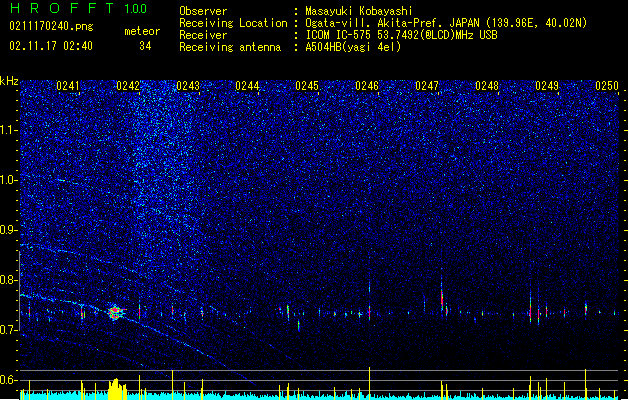Click the Ogata-vill. Akita-Pref. JAPAN location text
The height and width of the screenshot is (400, 629).
[x=392, y=23]
